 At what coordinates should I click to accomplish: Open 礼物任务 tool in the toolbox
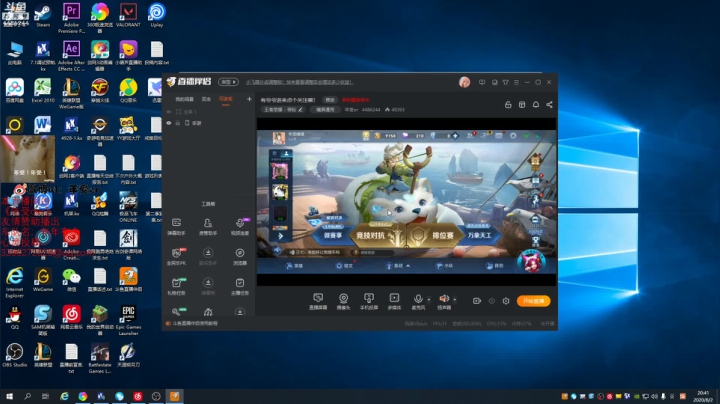(x=176, y=286)
